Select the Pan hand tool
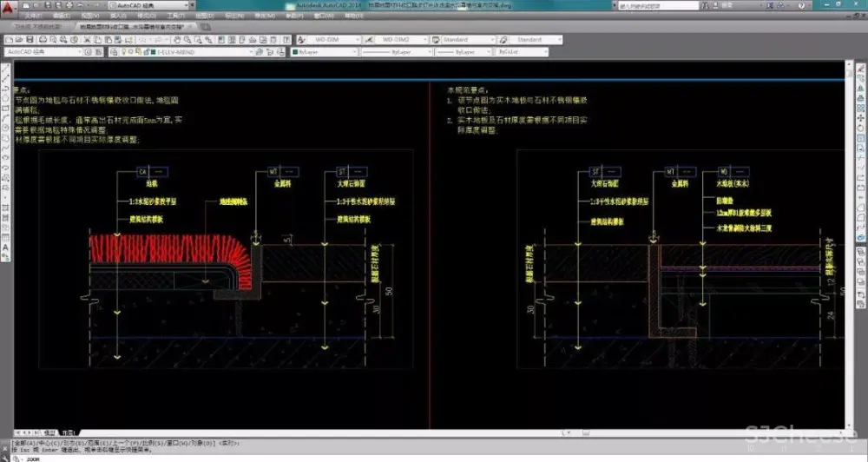 [x=177, y=39]
